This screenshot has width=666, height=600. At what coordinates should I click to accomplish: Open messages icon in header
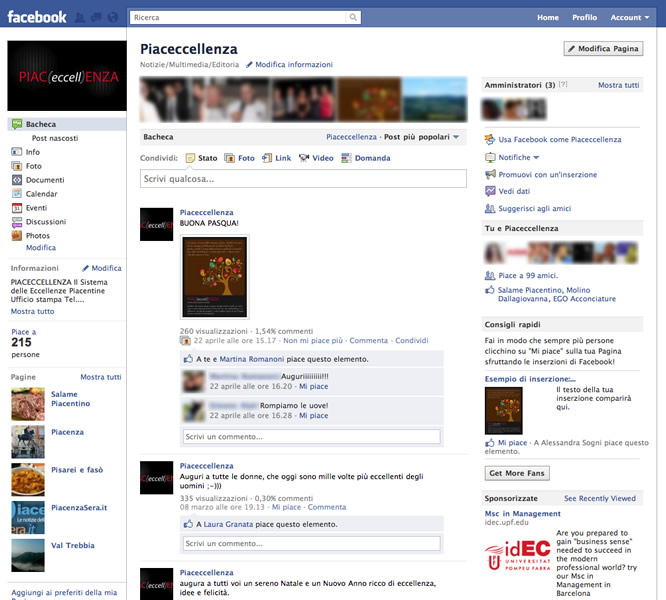(96, 17)
